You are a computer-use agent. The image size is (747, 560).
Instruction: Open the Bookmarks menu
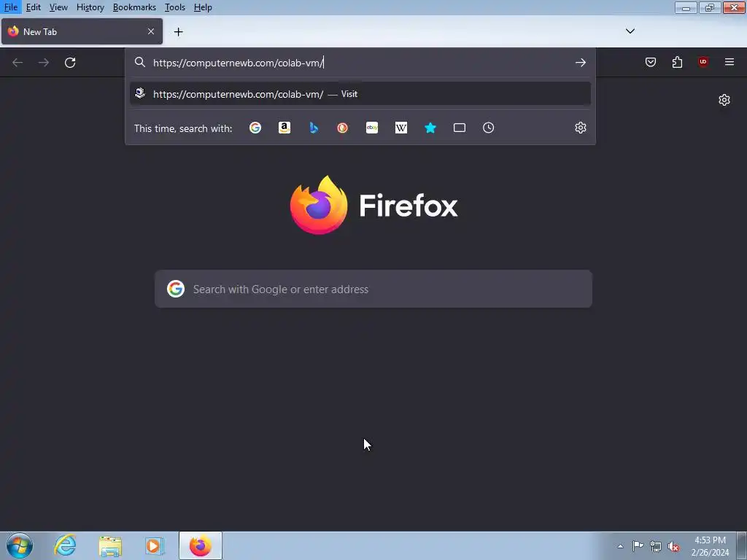click(x=134, y=7)
